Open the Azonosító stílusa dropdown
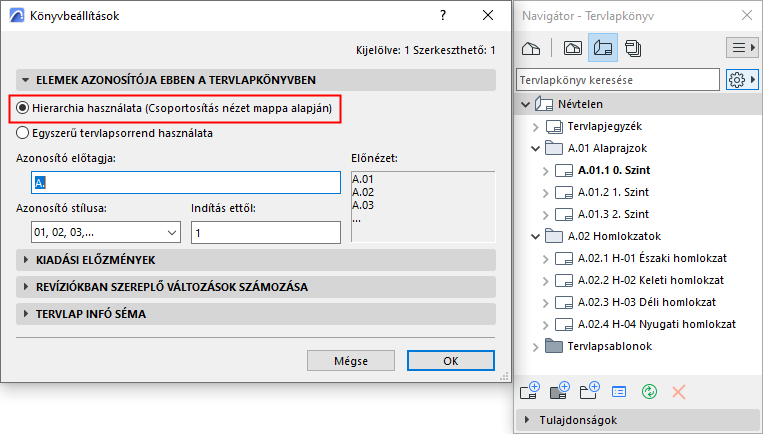Image resolution: width=763 pixels, height=434 pixels. pyautogui.click(x=105, y=232)
